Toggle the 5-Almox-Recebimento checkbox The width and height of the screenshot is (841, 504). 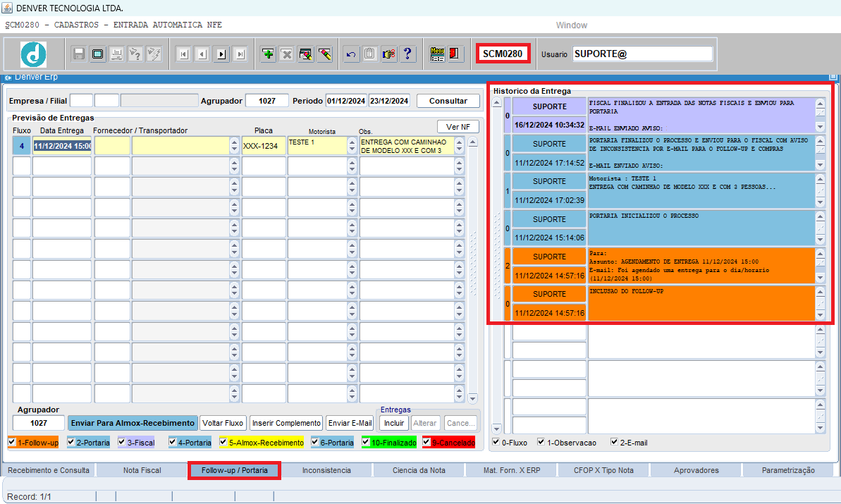coord(223,442)
